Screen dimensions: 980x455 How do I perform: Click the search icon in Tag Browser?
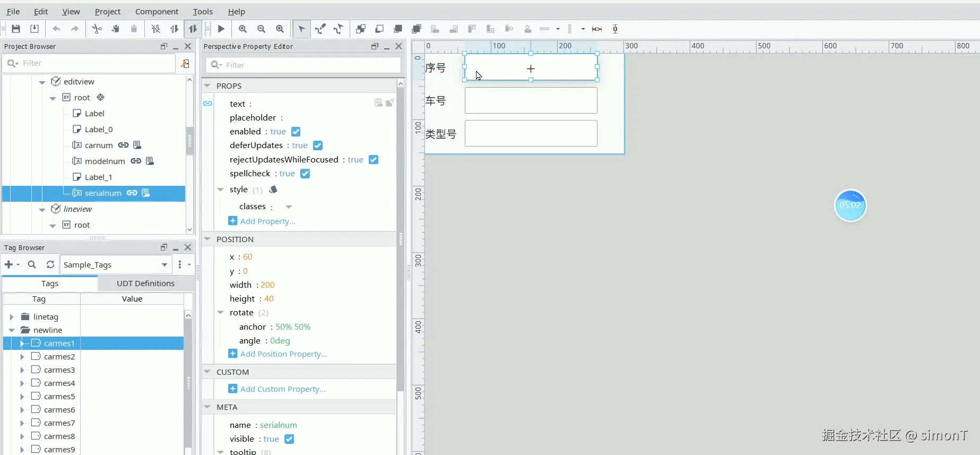coord(32,264)
